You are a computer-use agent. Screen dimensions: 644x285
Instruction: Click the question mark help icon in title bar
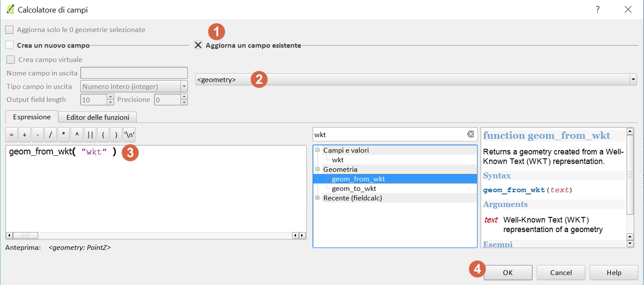(x=598, y=9)
